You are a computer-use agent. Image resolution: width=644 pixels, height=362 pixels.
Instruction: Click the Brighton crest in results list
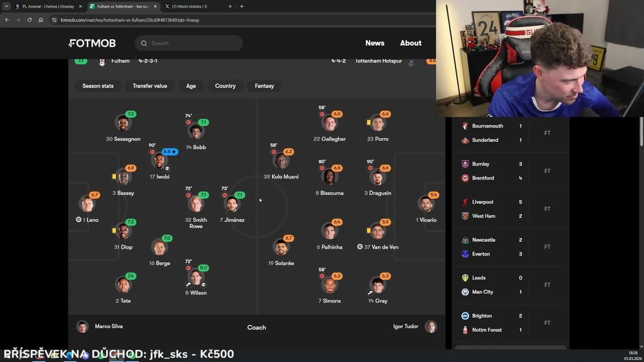[x=465, y=316]
